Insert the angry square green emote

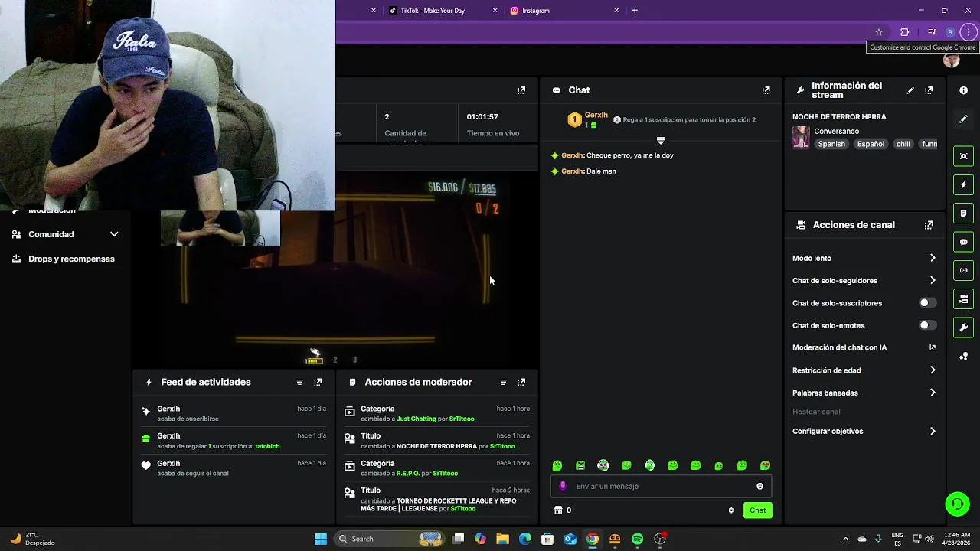tap(580, 465)
